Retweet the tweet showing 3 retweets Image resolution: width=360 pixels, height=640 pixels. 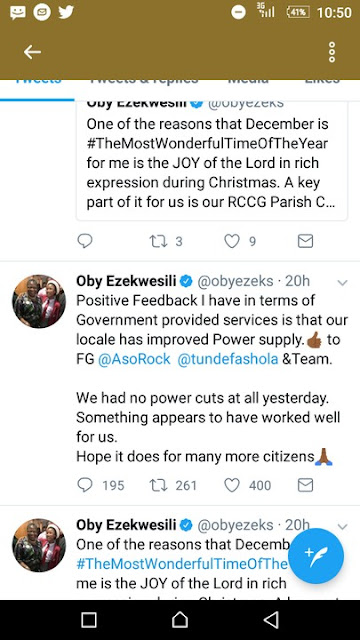(158, 241)
